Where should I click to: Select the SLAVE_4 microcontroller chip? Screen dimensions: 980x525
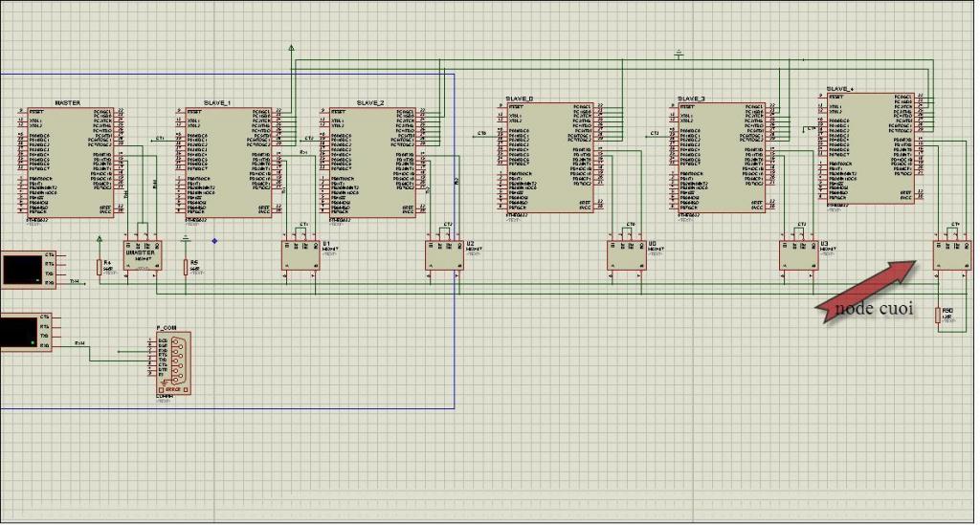[x=870, y=147]
